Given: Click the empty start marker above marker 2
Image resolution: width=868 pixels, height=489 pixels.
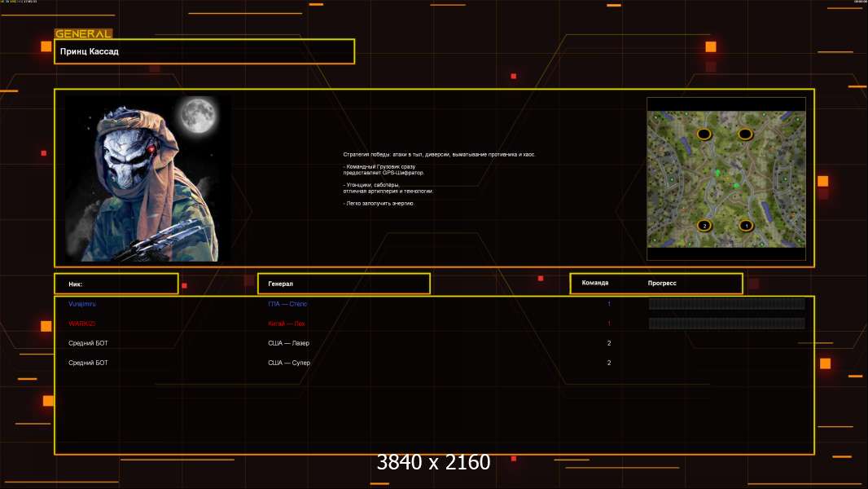Looking at the screenshot, I should (704, 134).
